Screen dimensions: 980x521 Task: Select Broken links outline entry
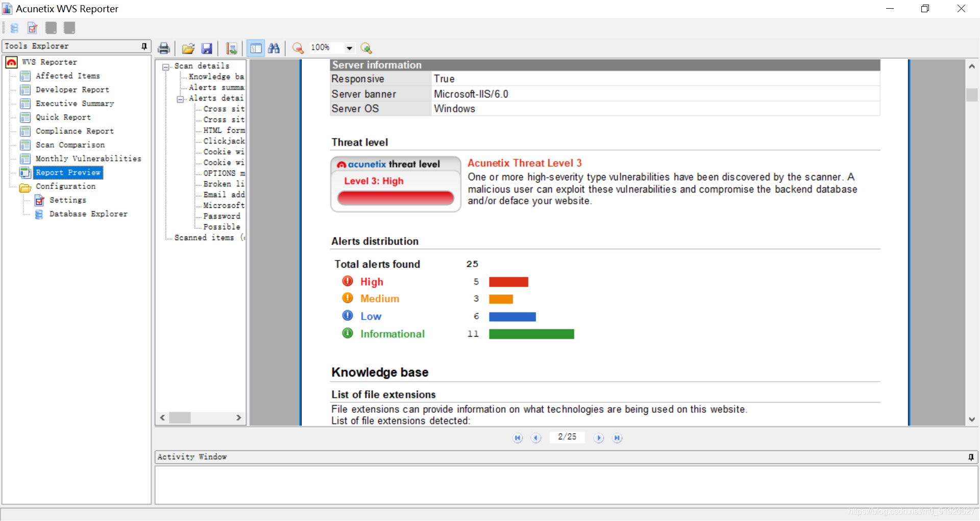[224, 184]
